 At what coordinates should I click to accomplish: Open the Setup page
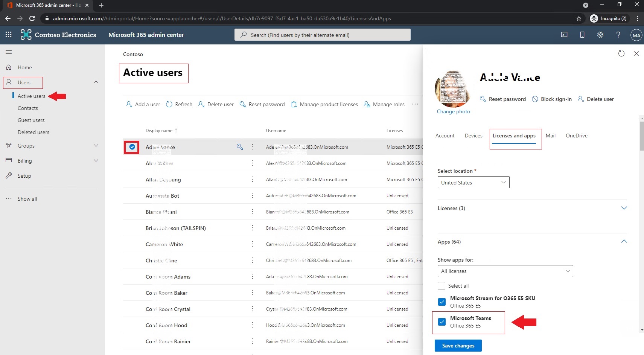24,176
